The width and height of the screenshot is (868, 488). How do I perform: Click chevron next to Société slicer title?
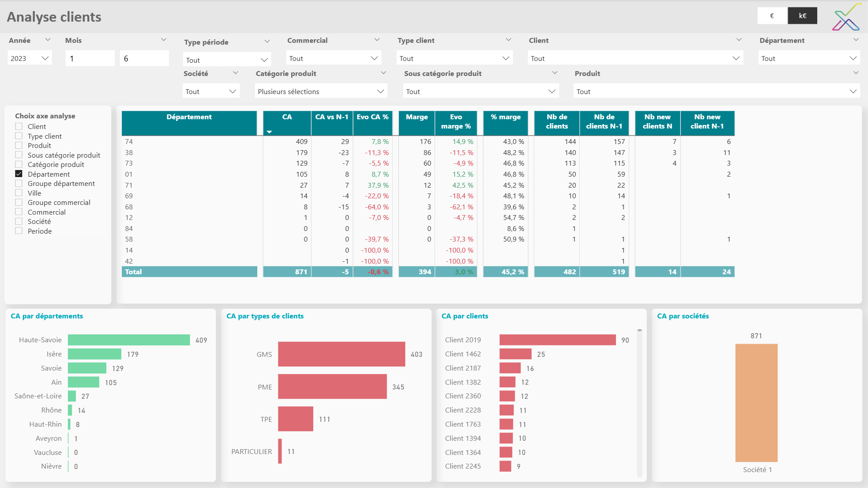coord(235,73)
